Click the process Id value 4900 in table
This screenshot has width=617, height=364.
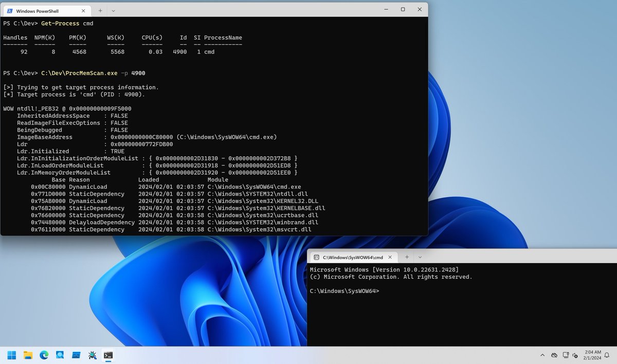[180, 52]
